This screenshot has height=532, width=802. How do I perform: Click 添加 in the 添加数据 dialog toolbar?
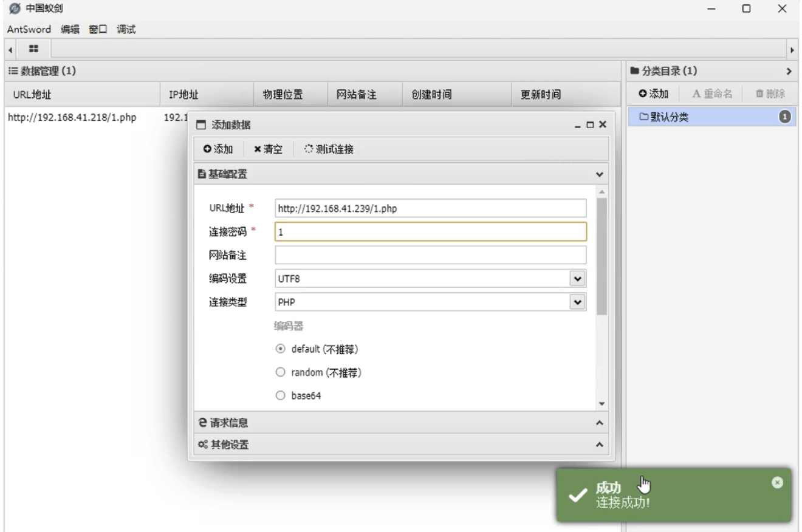[218, 149]
